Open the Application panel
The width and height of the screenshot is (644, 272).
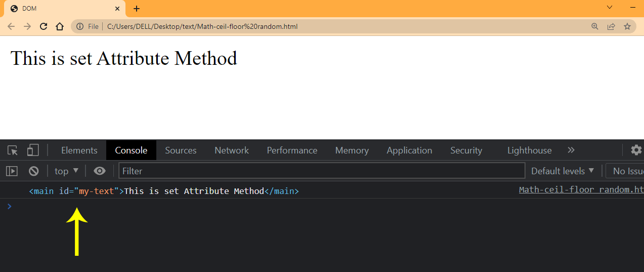pyautogui.click(x=409, y=150)
